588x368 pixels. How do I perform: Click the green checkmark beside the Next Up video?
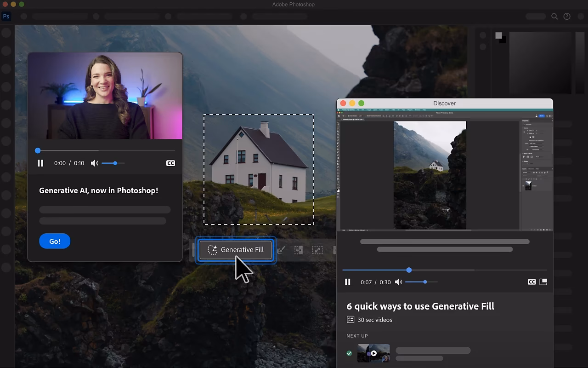(x=349, y=353)
